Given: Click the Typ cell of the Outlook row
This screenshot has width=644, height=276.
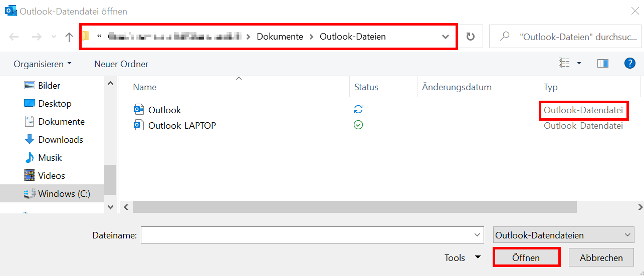Looking at the screenshot, I should (x=583, y=110).
